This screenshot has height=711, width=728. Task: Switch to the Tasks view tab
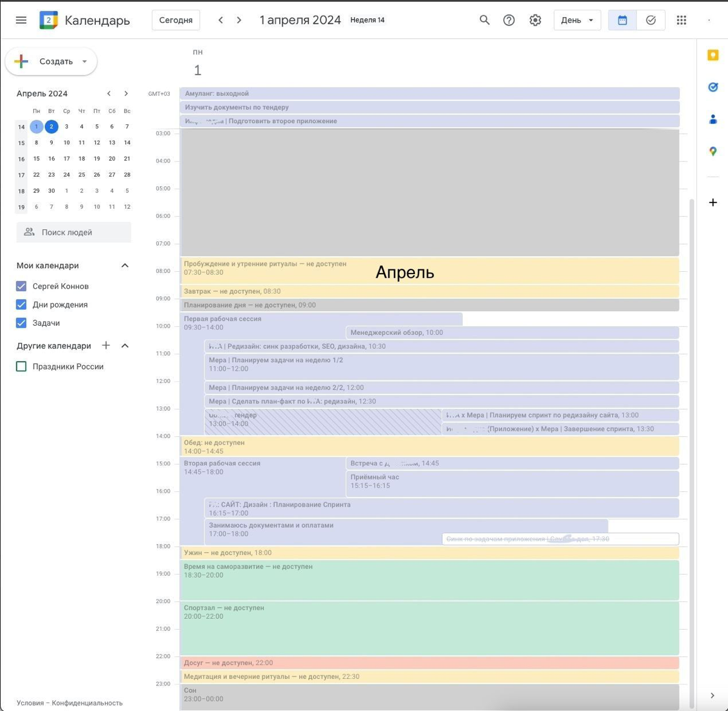click(650, 20)
